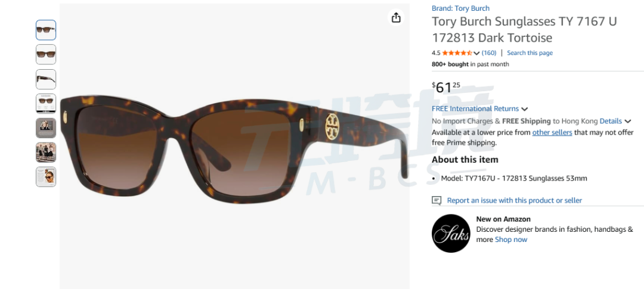This screenshot has width=644, height=289.
Task: Select the last thumbnail with model wearing sunglasses
Action: [x=46, y=177]
